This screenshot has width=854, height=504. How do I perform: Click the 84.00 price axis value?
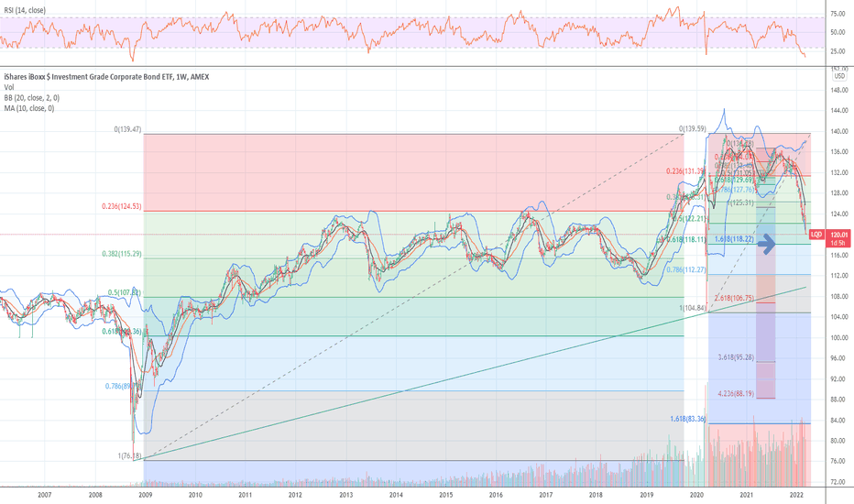click(x=838, y=420)
